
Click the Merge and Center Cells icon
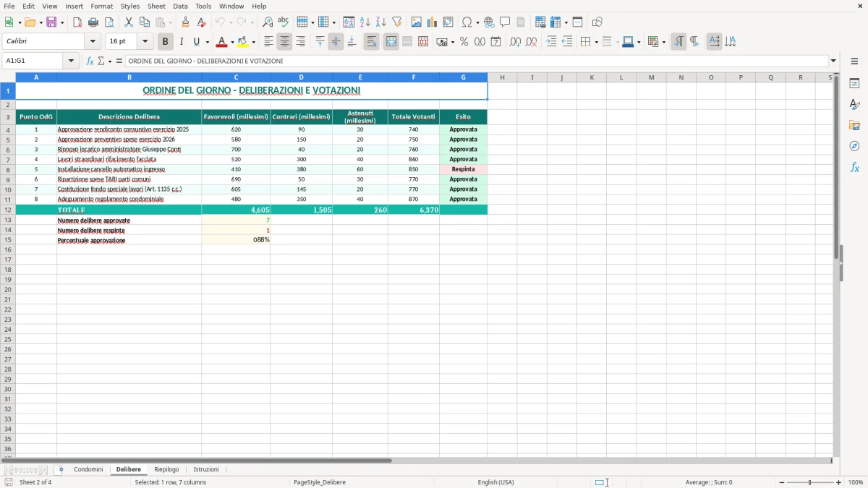tap(391, 42)
